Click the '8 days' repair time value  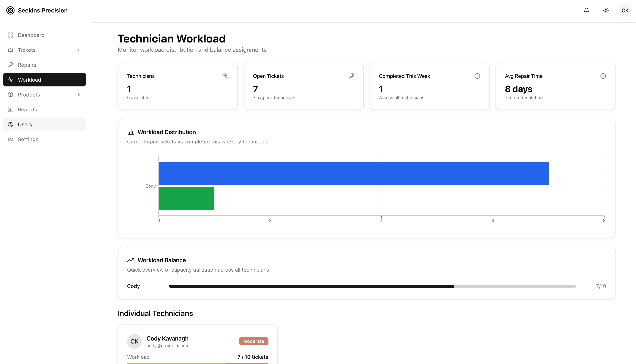pyautogui.click(x=518, y=89)
